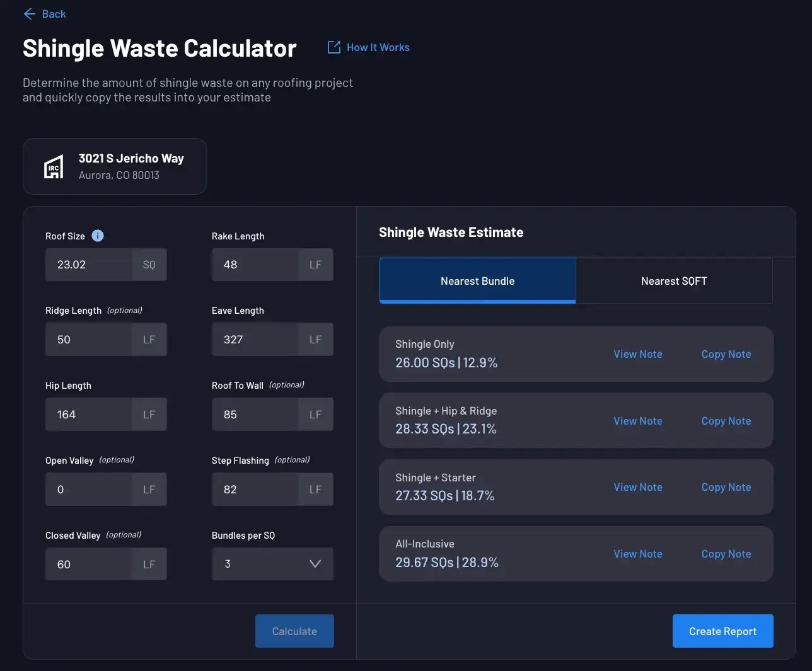
Task: View Note for Shingle + Hip & Ridge
Action: point(637,421)
